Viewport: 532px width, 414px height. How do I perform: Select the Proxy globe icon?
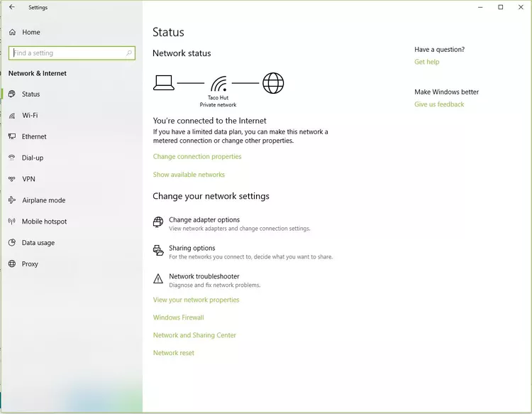coord(12,264)
